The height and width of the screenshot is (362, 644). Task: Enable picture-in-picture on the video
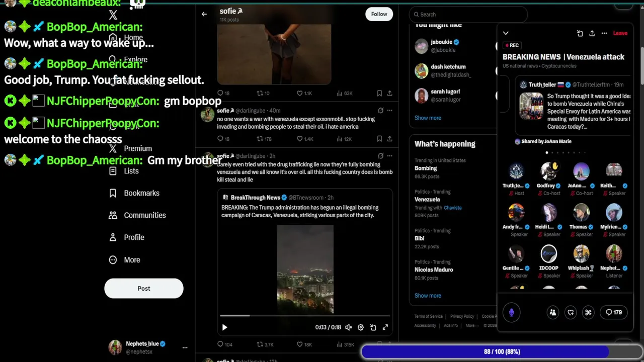(373, 327)
